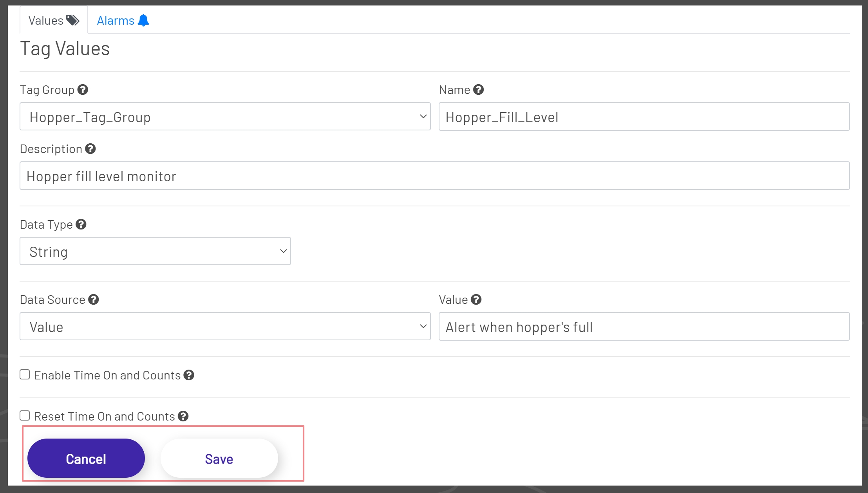Viewport: 868px width, 493px height.
Task: Select the Values tab
Action: (x=46, y=20)
